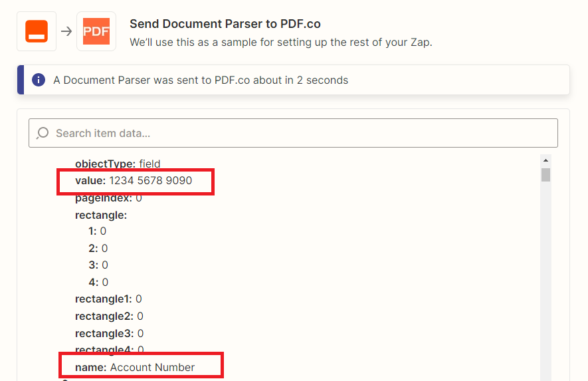
Task: Select rectangle entry 4
Action: click(x=98, y=282)
